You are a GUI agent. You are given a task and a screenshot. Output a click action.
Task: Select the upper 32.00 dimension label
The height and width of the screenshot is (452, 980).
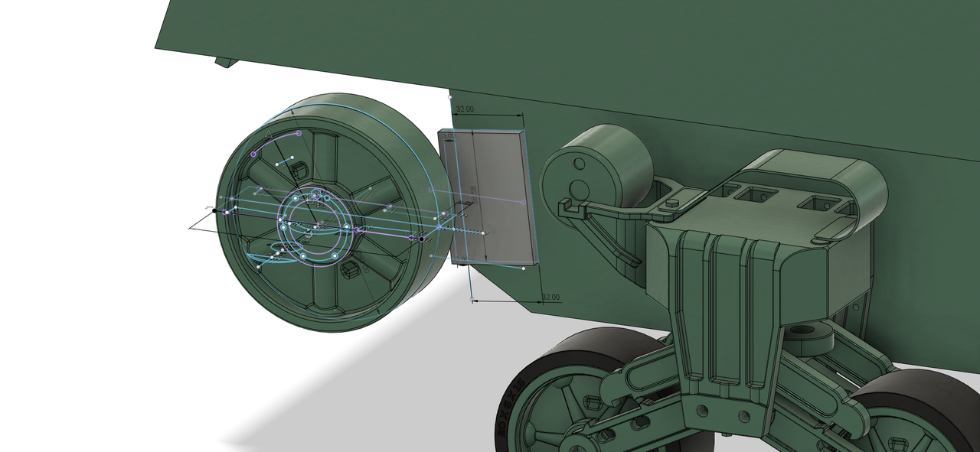(x=464, y=110)
